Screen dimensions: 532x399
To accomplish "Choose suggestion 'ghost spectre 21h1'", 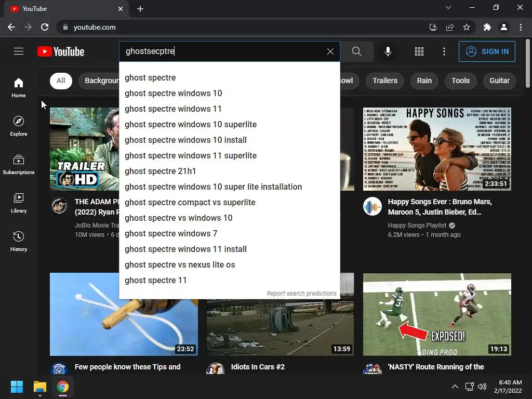I will click(x=230, y=171).
